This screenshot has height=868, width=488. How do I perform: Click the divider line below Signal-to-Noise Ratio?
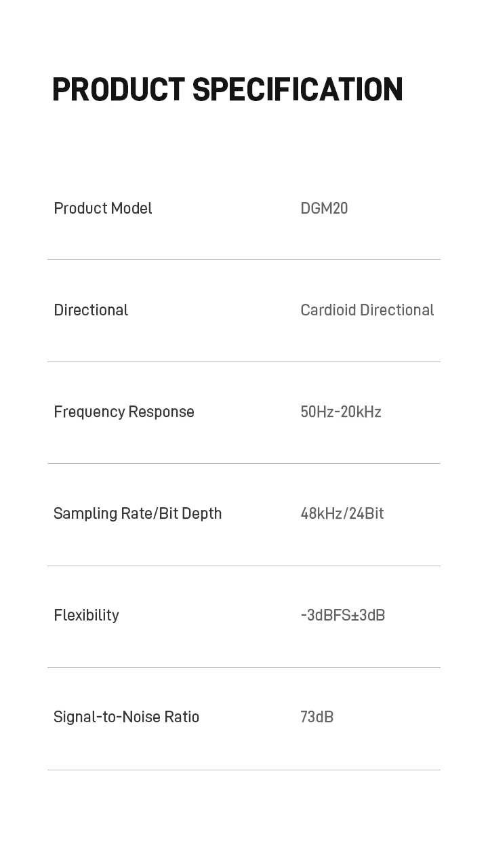point(244,770)
